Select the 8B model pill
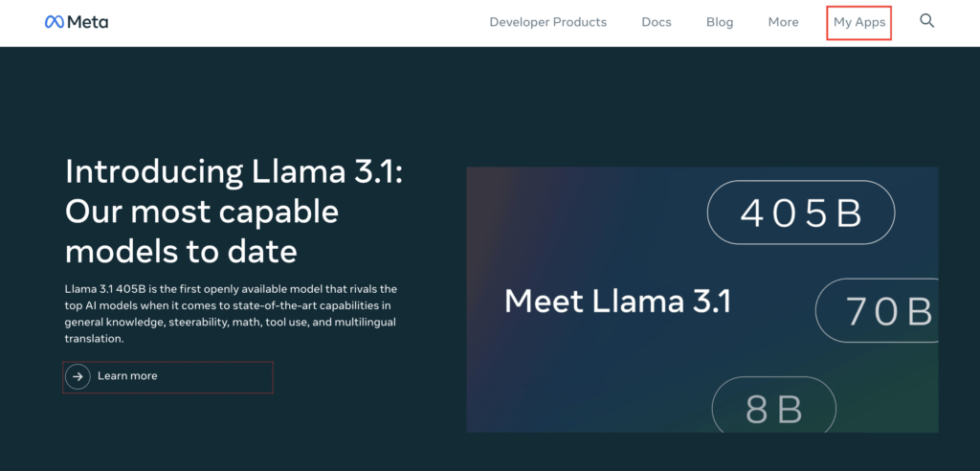 point(773,409)
